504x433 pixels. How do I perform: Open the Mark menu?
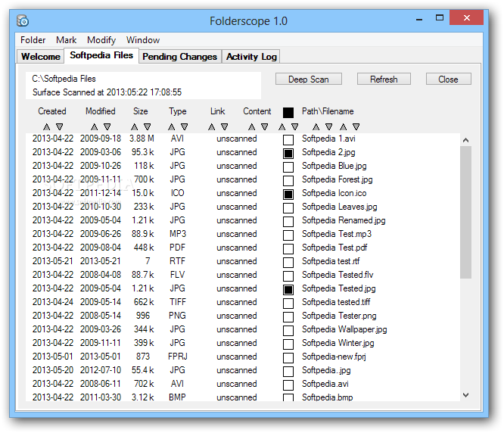pyautogui.click(x=66, y=40)
